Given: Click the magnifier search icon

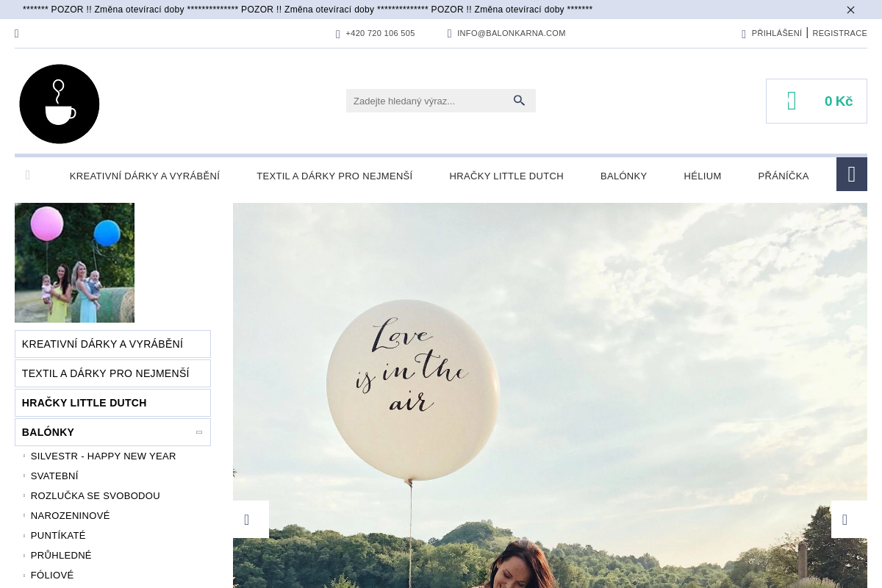Looking at the screenshot, I should point(519,101).
